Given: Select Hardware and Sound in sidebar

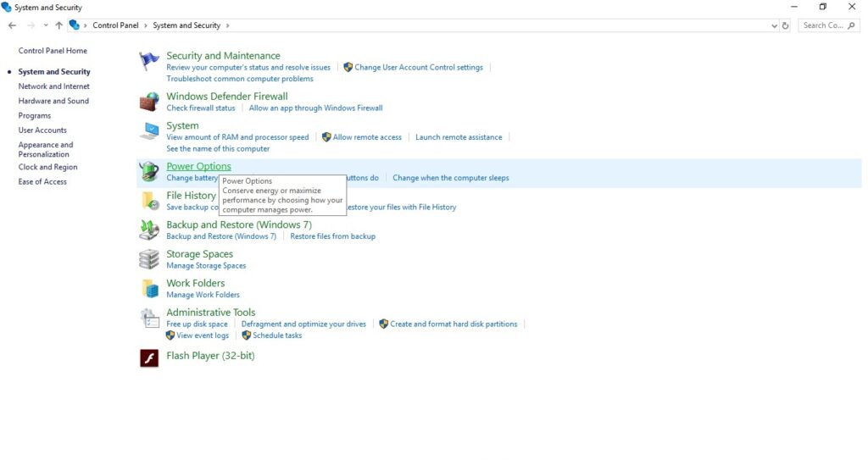Looking at the screenshot, I should pos(53,101).
